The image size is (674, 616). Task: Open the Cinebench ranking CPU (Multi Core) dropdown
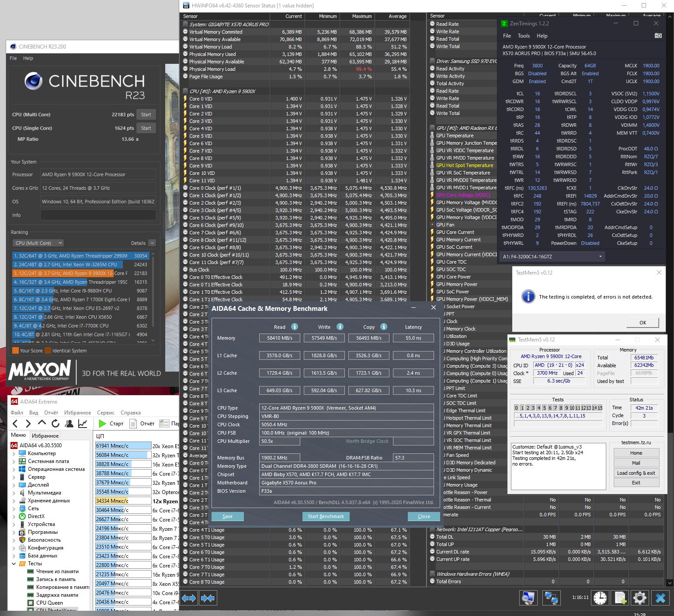pyautogui.click(x=38, y=243)
